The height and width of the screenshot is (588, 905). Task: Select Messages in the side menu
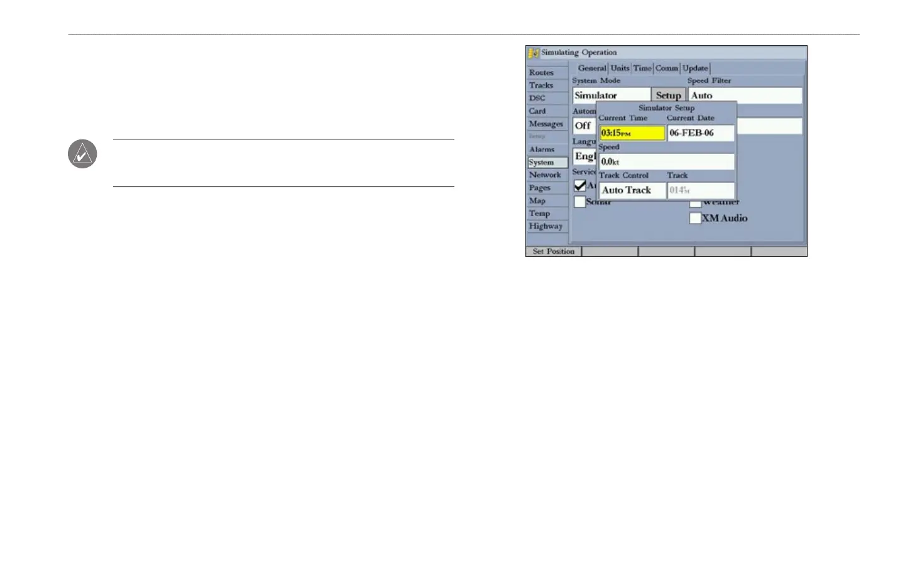click(547, 124)
